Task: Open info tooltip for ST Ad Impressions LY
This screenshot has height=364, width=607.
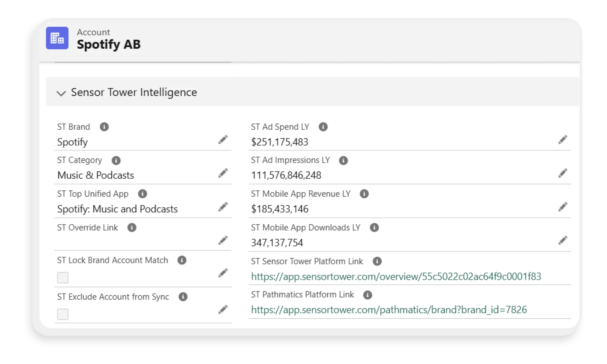Action: (344, 160)
